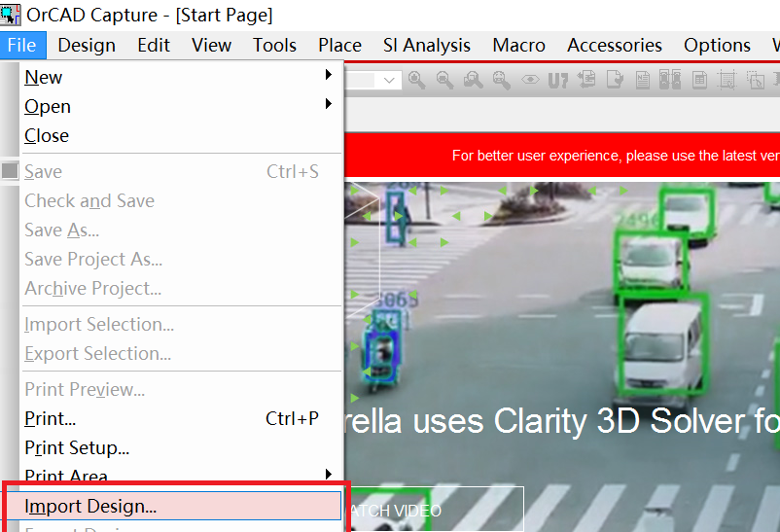Click the Save As... entry
The height and width of the screenshot is (532, 780).
182,230
